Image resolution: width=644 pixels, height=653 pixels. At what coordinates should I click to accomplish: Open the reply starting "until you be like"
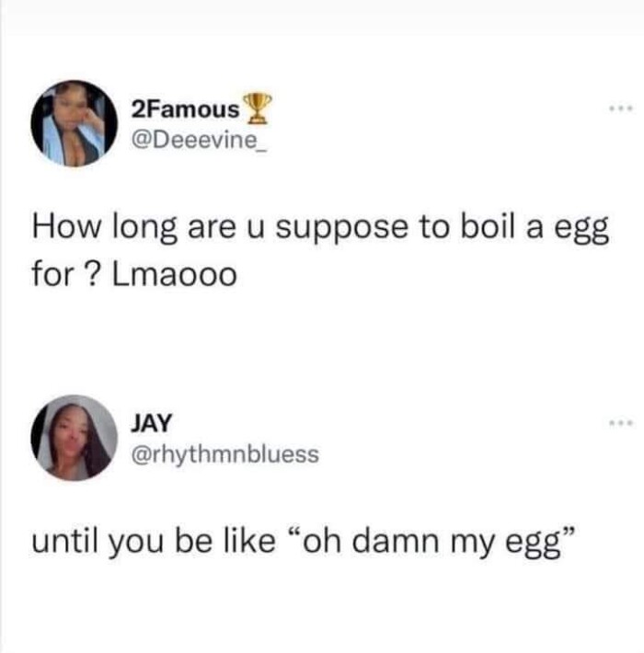point(305,543)
